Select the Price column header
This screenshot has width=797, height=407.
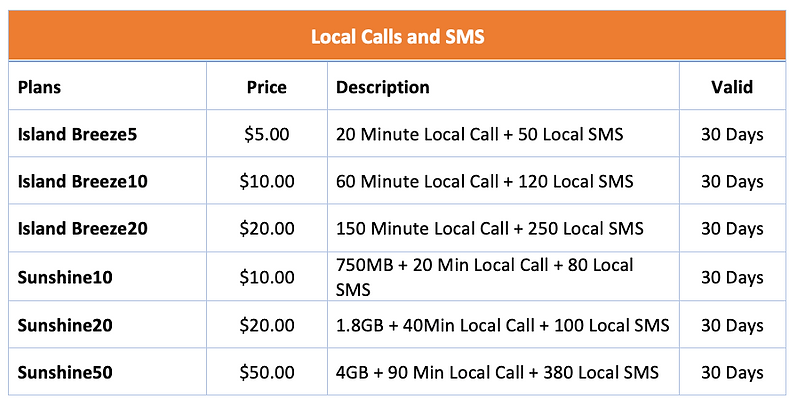coord(267,87)
